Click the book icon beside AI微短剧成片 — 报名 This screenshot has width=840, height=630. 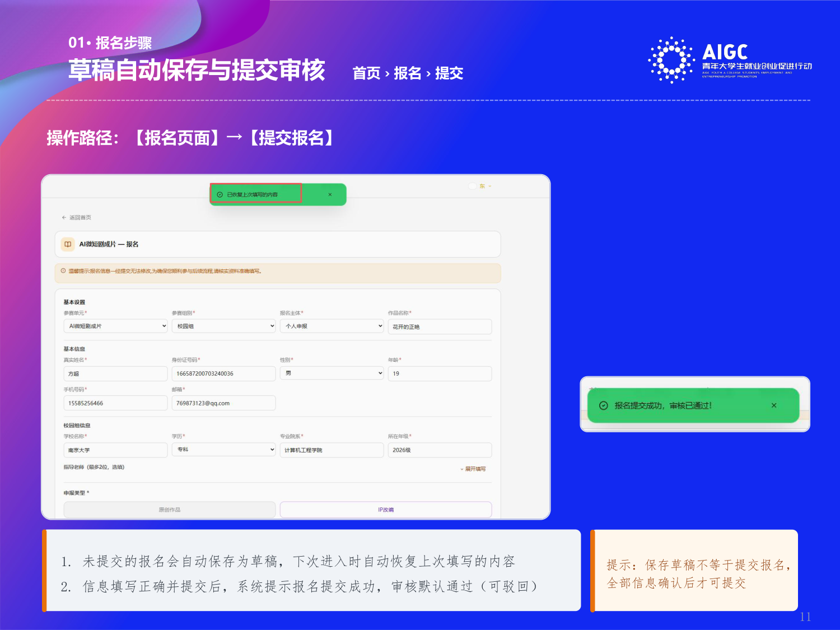tap(68, 244)
